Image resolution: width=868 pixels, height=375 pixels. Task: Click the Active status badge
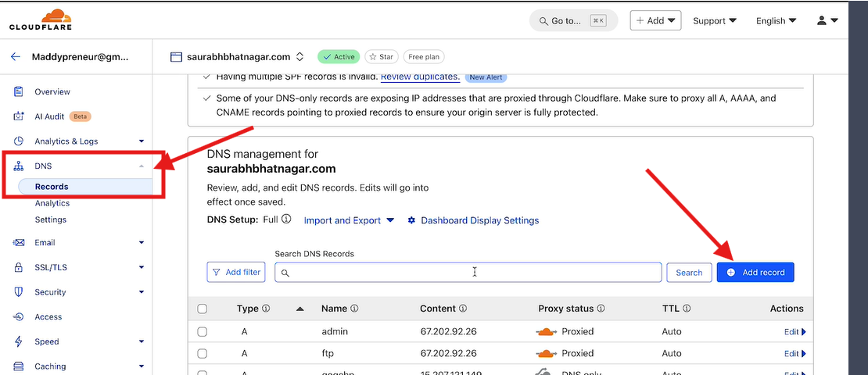339,56
